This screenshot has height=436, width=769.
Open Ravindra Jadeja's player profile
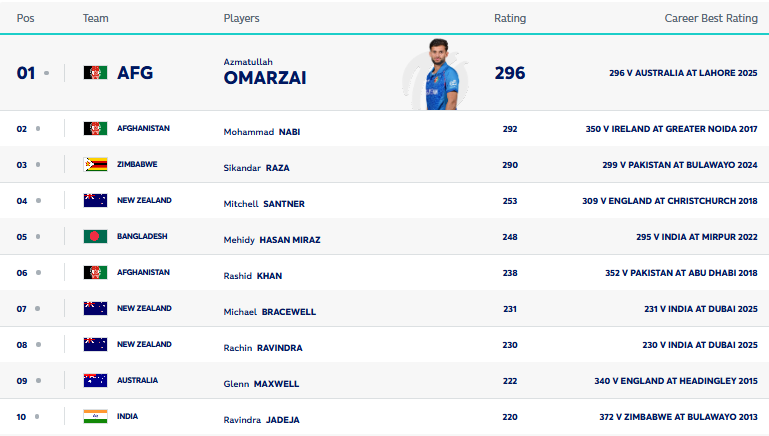(x=261, y=419)
